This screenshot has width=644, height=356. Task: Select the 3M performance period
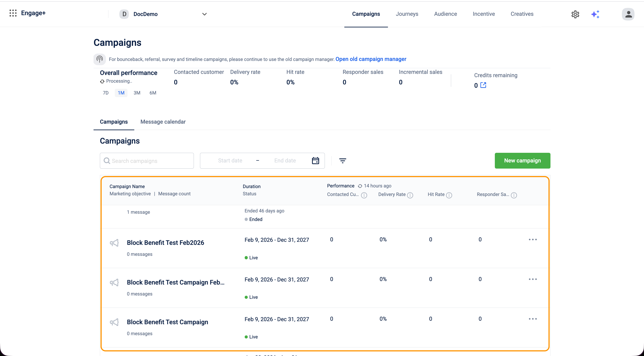137,93
